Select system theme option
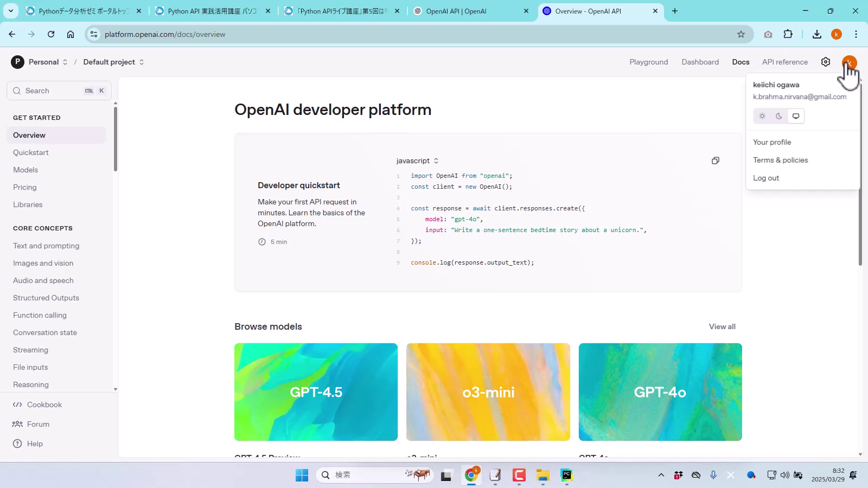Image resolution: width=868 pixels, height=488 pixels. [796, 116]
